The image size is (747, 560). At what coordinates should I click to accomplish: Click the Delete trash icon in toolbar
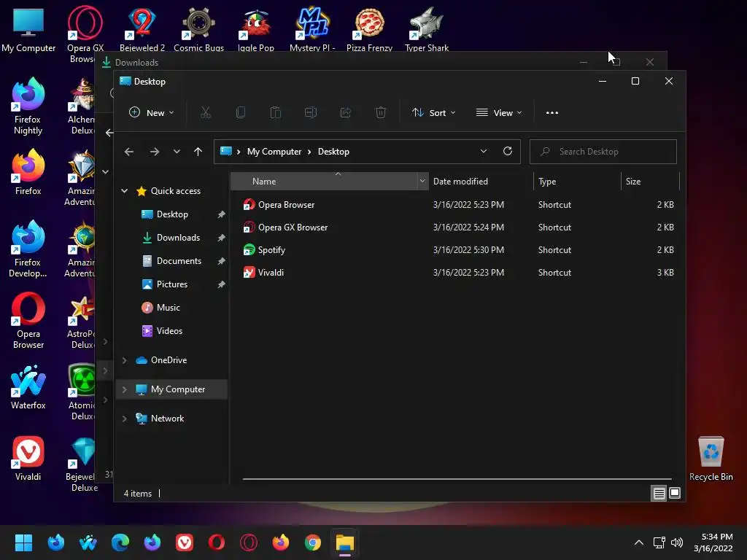click(x=380, y=113)
